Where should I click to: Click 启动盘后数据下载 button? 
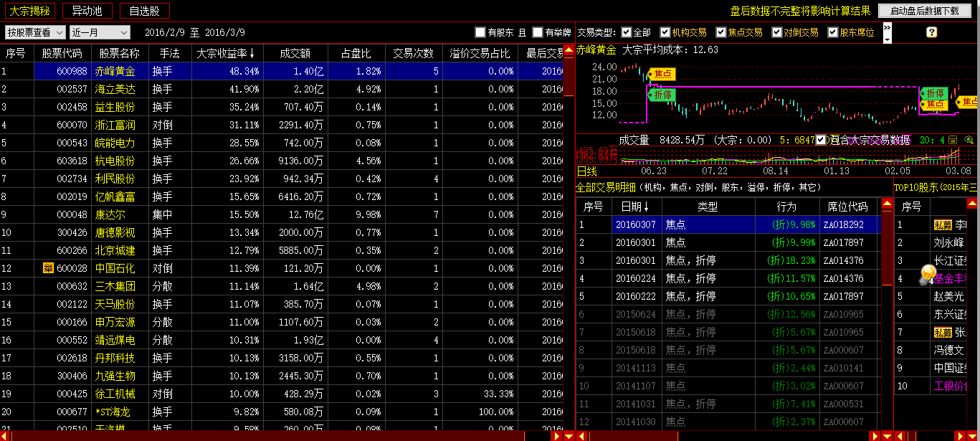(924, 11)
